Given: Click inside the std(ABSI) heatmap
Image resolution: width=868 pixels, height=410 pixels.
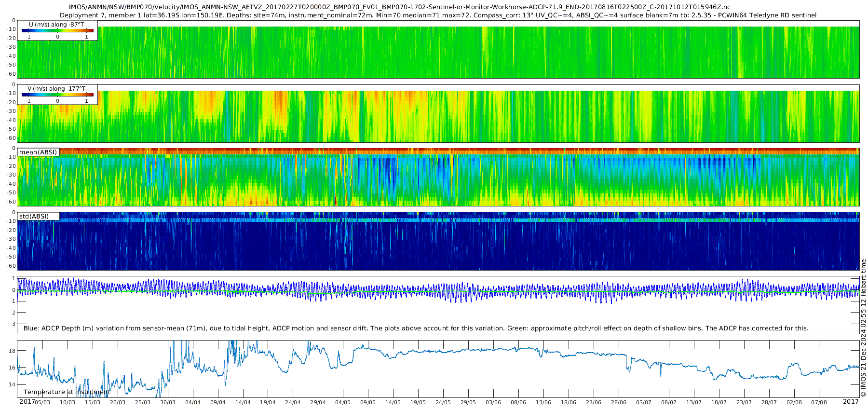Looking at the screenshot, I should pos(434,246).
